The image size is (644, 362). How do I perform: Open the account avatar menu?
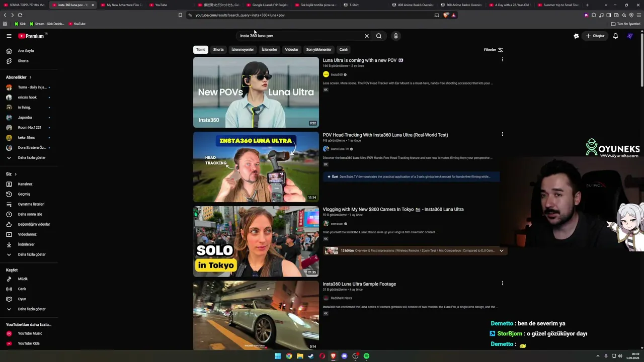tap(630, 36)
